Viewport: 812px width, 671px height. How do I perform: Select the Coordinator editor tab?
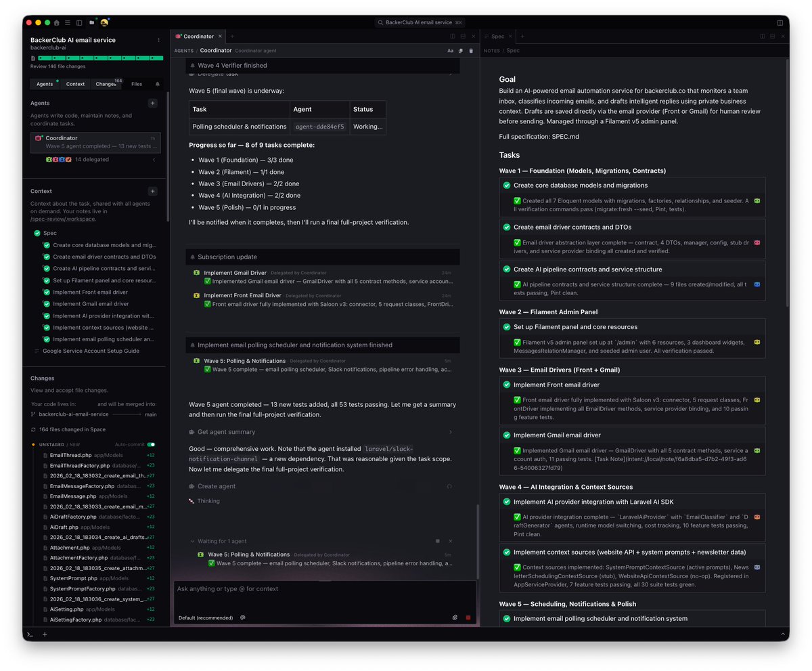pos(198,37)
